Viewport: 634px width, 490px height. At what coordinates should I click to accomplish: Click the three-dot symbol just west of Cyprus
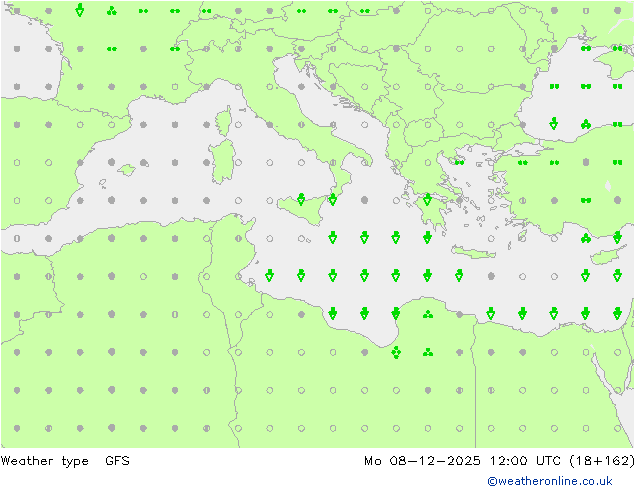pyautogui.click(x=585, y=239)
